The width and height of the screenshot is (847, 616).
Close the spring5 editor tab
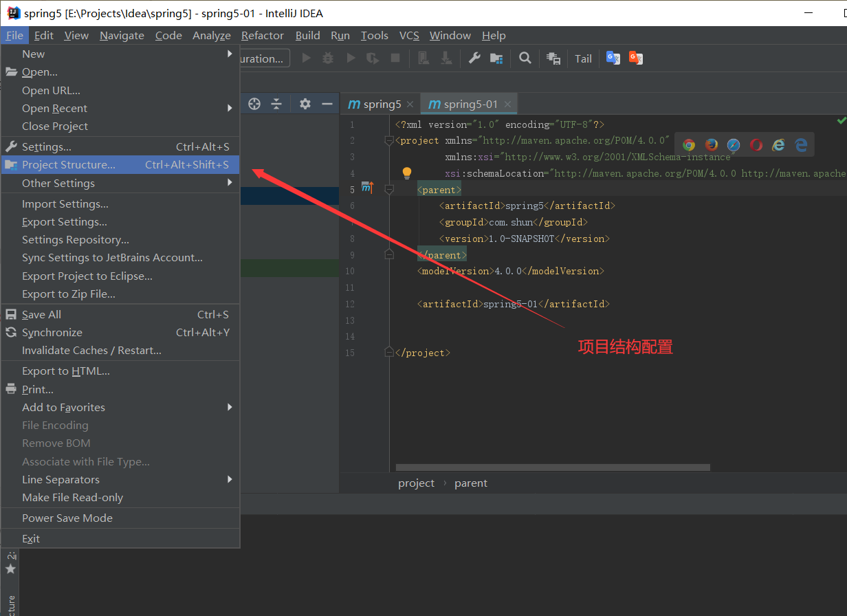410,104
